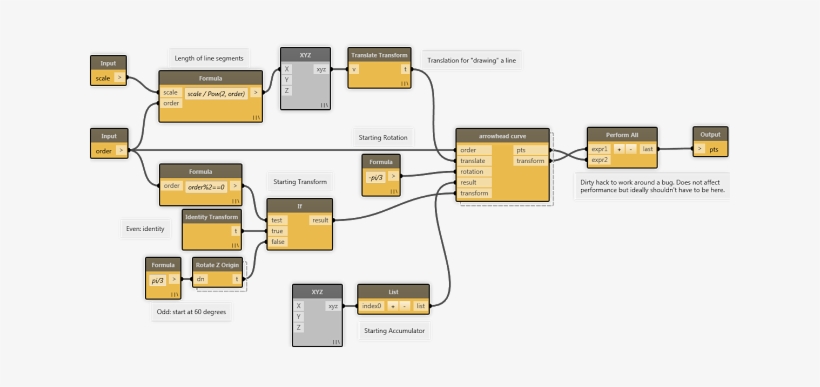Screen dimensions: 820x387
Task: Select the 'Starting Rotation' note
Action: 383,138
